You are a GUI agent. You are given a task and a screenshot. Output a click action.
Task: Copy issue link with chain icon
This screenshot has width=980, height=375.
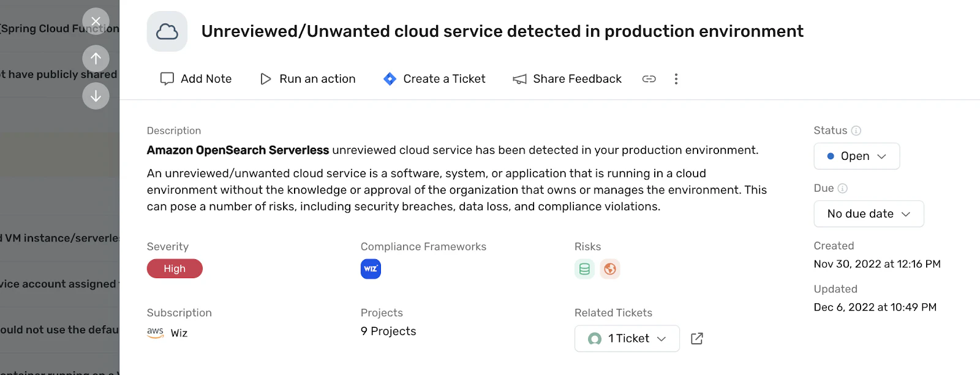649,79
